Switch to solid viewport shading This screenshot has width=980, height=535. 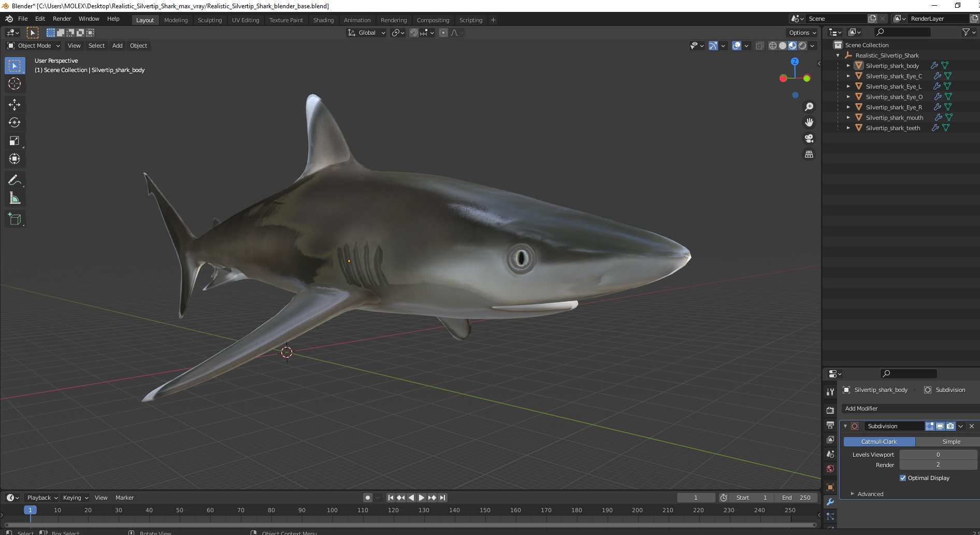click(783, 46)
